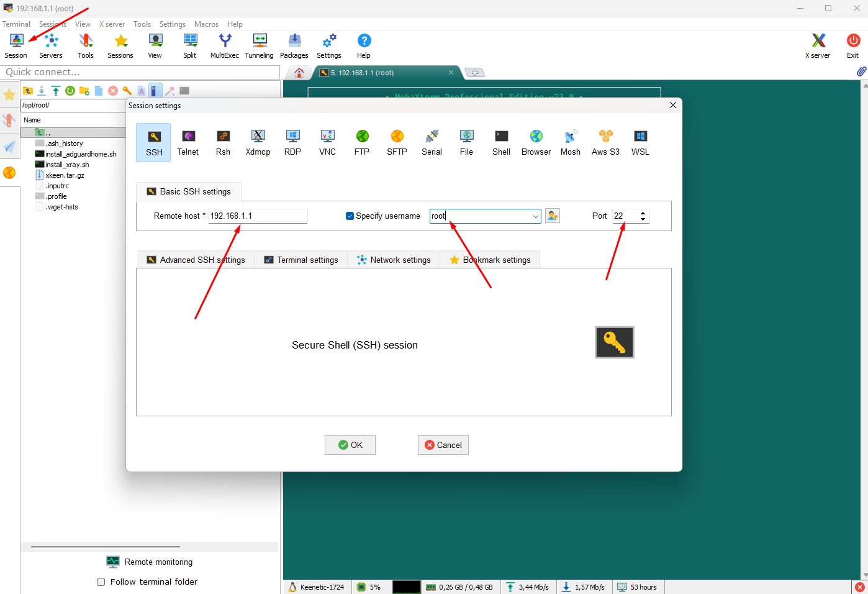Open the username dropdown list
868x594 pixels.
point(535,216)
